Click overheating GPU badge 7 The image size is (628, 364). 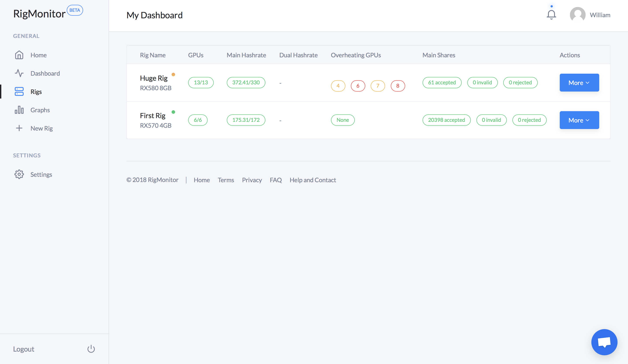click(x=378, y=86)
